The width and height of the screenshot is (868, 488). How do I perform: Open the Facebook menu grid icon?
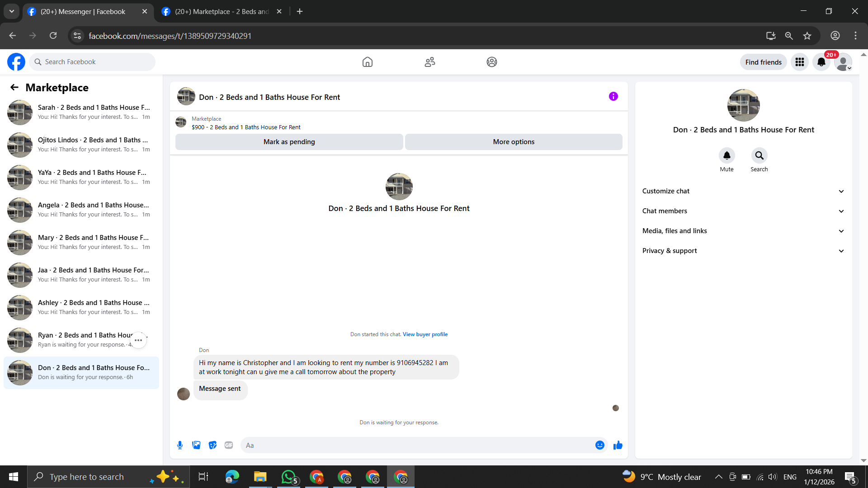[799, 62]
